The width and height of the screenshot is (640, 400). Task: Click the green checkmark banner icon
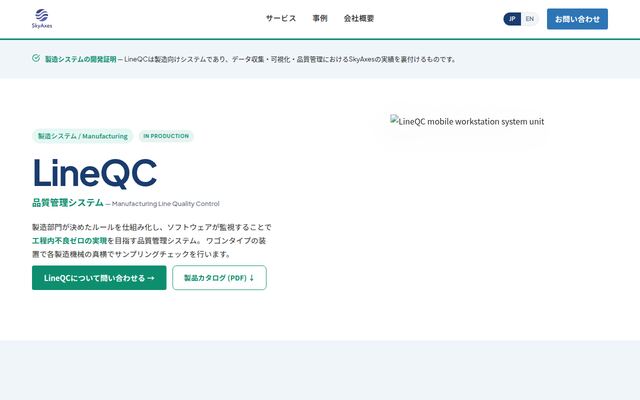click(x=36, y=58)
